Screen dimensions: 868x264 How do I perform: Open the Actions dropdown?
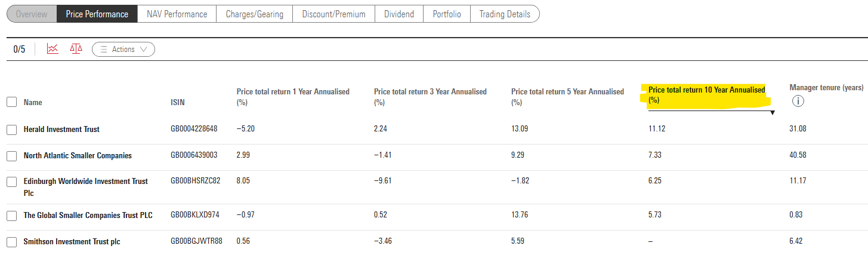click(x=123, y=50)
